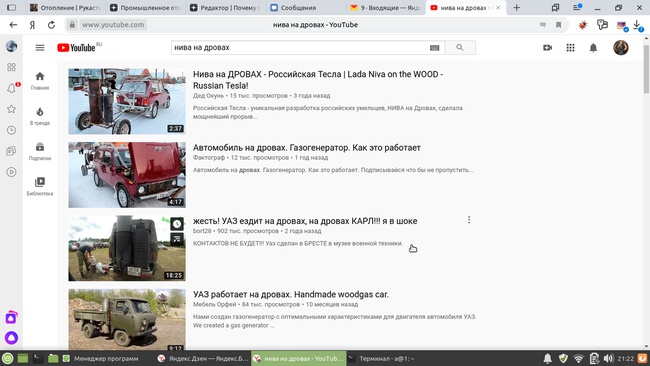Screen dimensions: 650x366
Task: Open three-dot menu for УАЗ КАРЛ video
Action: pyautogui.click(x=469, y=220)
